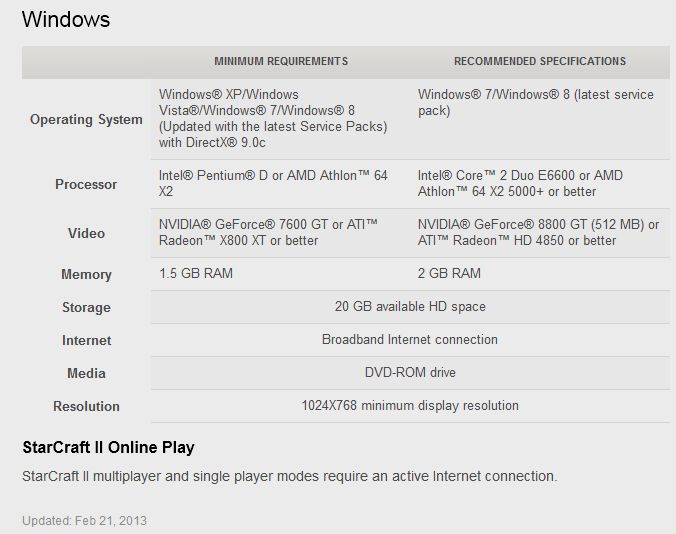Click the Memory row label
The height and width of the screenshot is (534, 676).
[x=86, y=274]
